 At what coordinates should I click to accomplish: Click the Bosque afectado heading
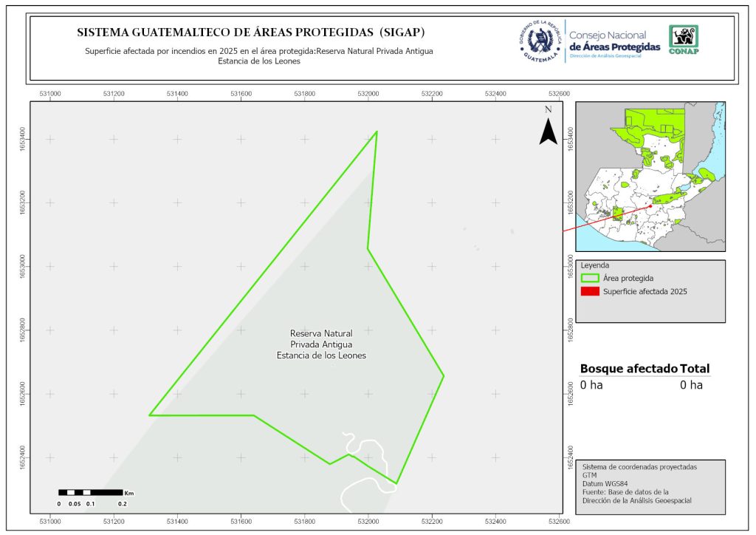[x=628, y=369]
